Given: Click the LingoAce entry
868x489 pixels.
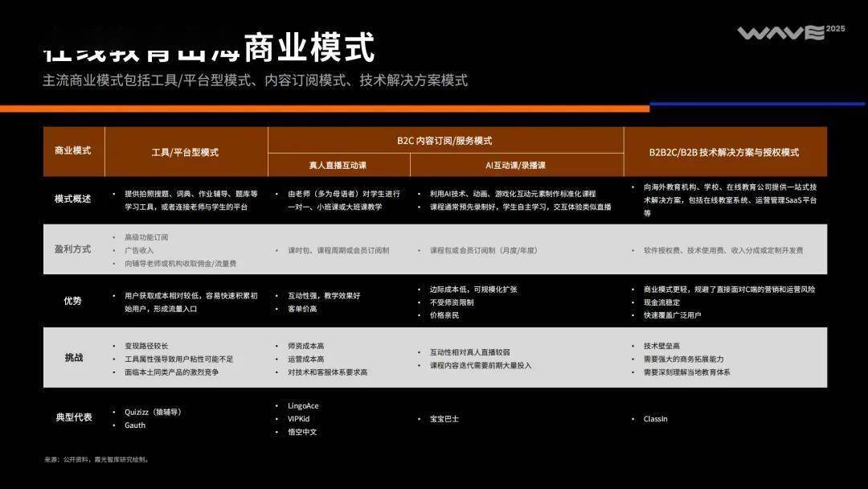Looking at the screenshot, I should click(x=303, y=405).
